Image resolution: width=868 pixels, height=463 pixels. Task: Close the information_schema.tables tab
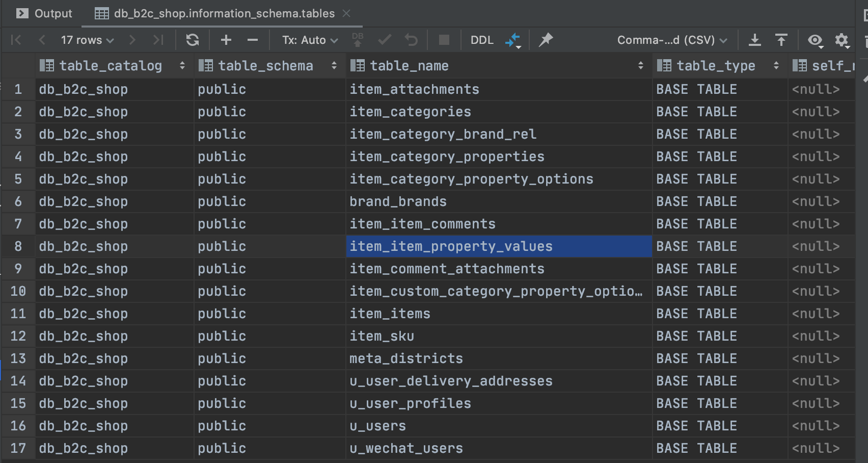click(x=346, y=13)
